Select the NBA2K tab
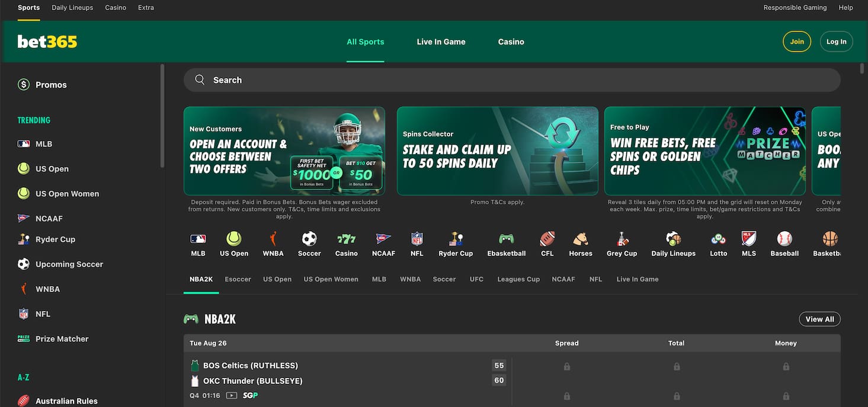This screenshot has height=407, width=868. click(x=201, y=279)
